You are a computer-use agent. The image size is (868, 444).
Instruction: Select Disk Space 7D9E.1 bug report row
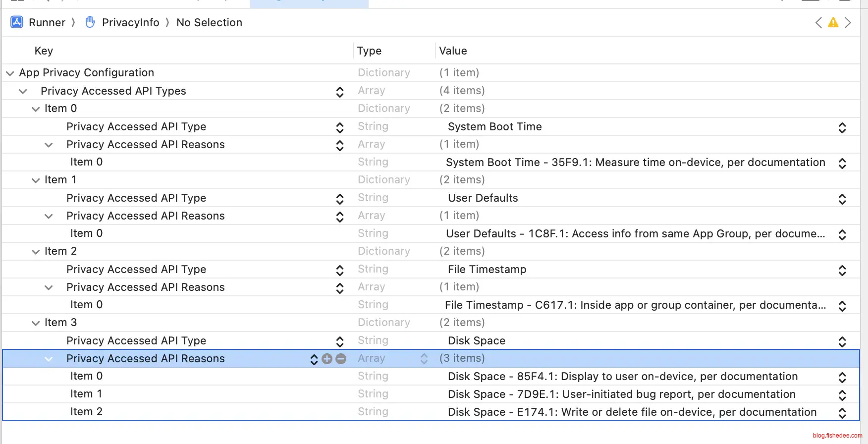click(621, 394)
